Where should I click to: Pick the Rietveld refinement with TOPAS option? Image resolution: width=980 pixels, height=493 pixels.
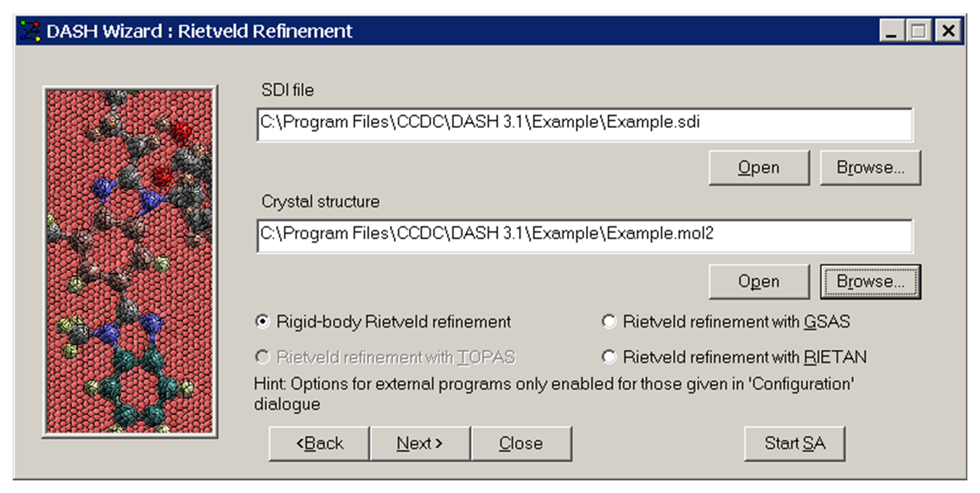click(263, 357)
